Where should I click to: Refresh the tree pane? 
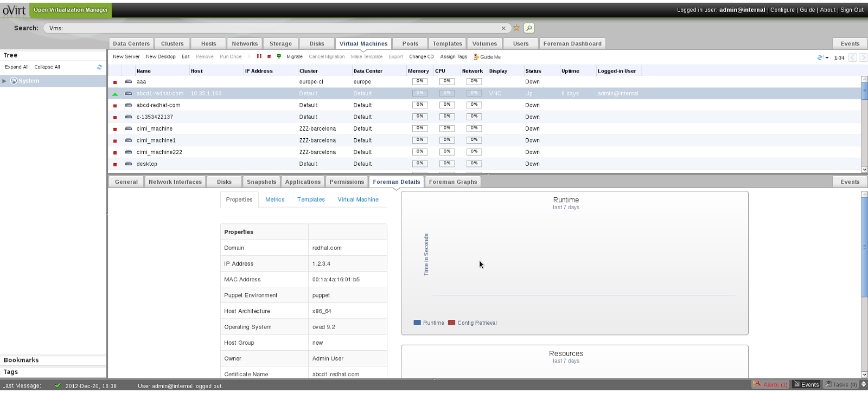click(x=99, y=67)
